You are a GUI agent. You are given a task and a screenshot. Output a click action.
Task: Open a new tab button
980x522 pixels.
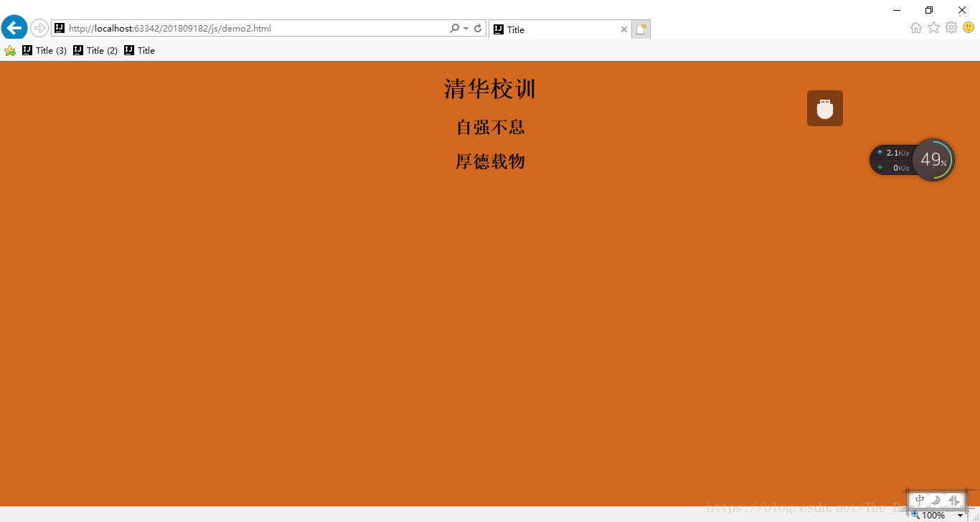pyautogui.click(x=641, y=29)
